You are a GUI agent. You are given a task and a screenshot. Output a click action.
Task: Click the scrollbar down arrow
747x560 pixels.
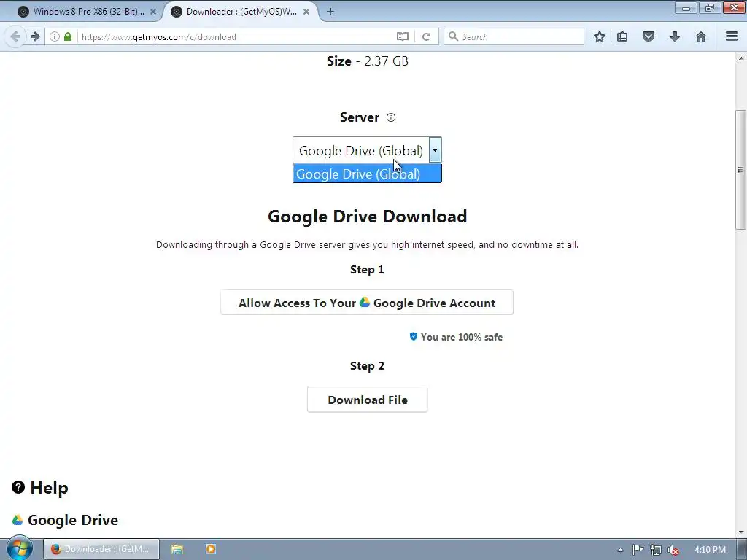pos(740,532)
